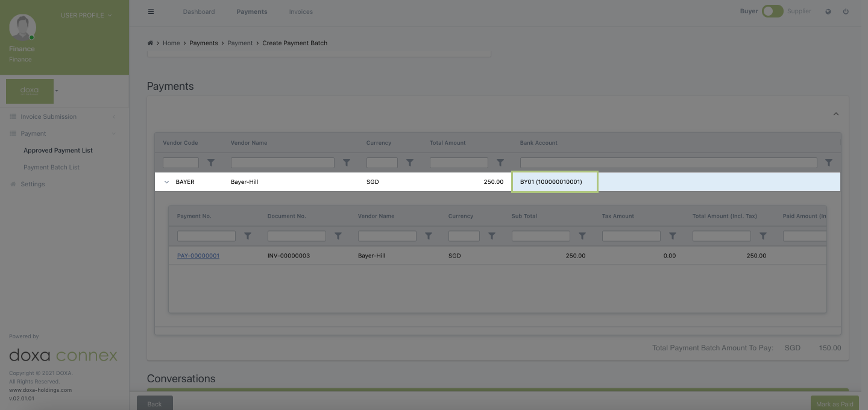Click filter icon for nested Currency column
868x410 pixels.
coord(492,236)
